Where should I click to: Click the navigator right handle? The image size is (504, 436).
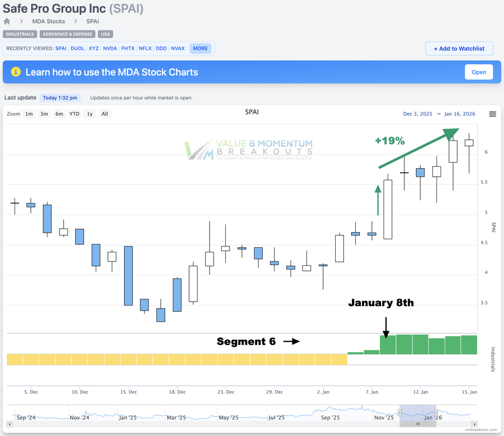coord(436,413)
